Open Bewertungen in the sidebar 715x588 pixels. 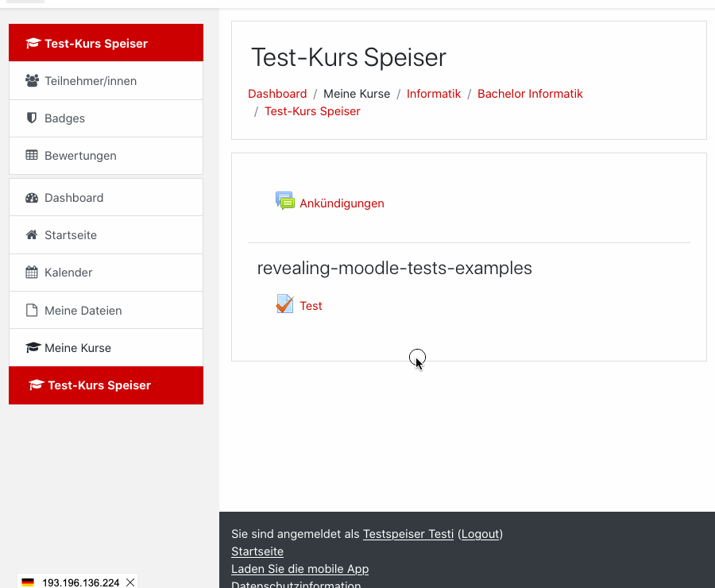[106, 156]
